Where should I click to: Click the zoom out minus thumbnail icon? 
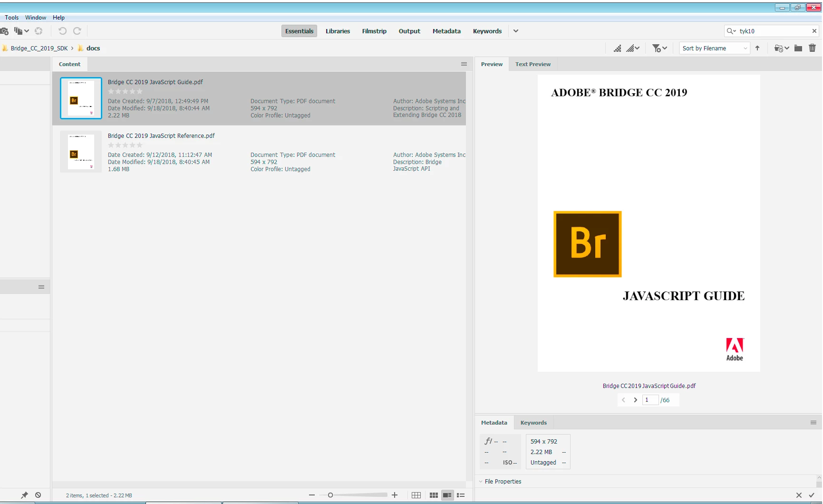(312, 495)
